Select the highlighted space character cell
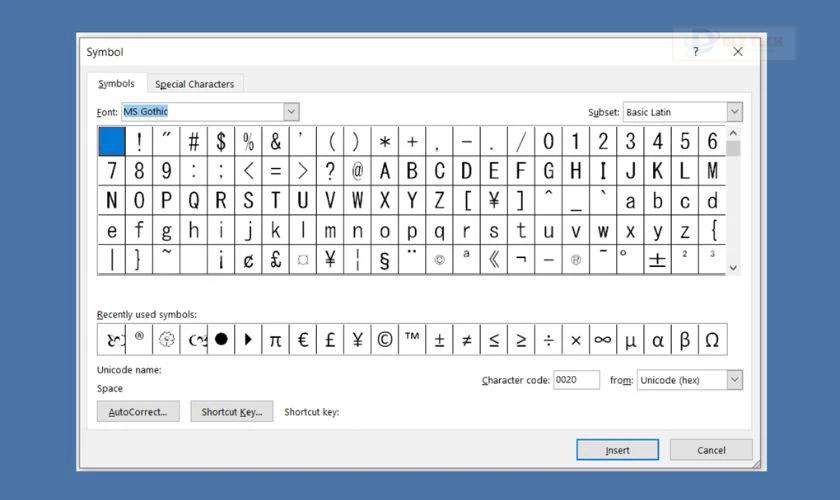 coord(112,141)
